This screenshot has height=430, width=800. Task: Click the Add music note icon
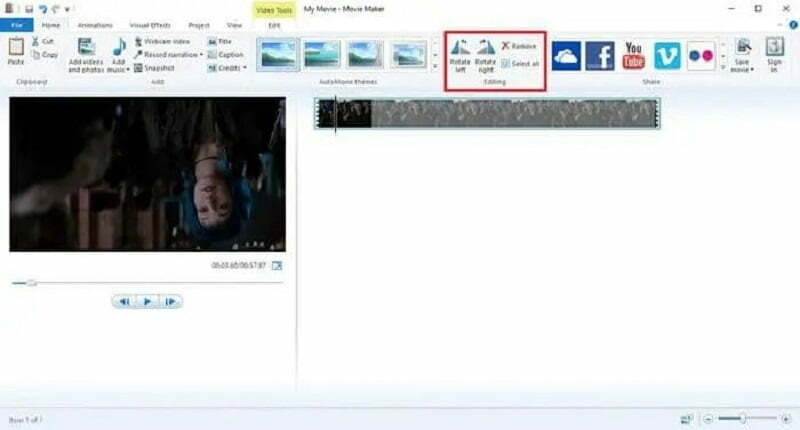(x=119, y=47)
